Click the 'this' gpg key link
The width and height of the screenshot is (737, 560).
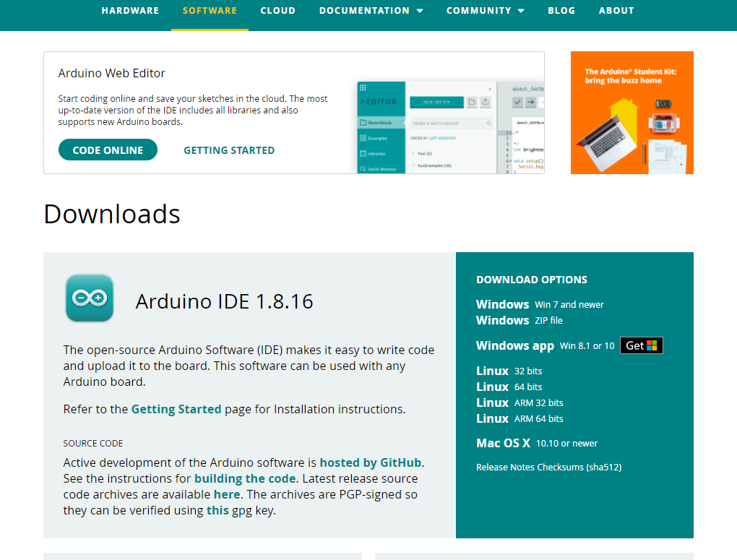[217, 511]
